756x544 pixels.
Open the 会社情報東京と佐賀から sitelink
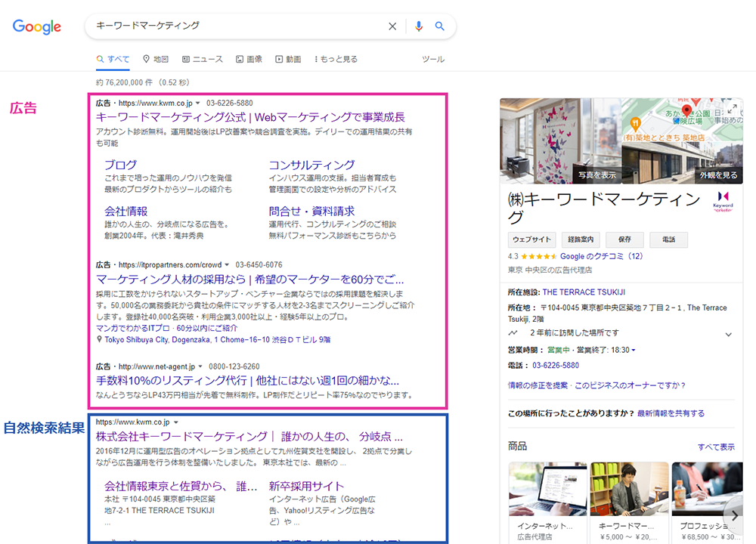coord(181,486)
